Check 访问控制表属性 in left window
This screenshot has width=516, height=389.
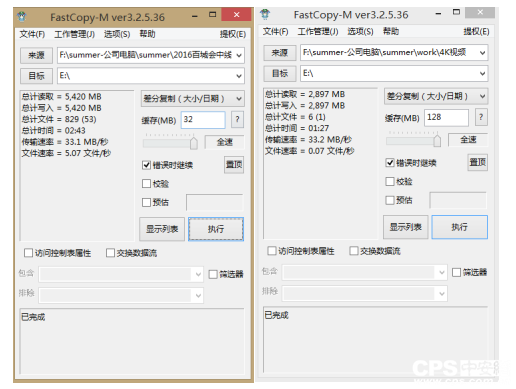coord(28,253)
